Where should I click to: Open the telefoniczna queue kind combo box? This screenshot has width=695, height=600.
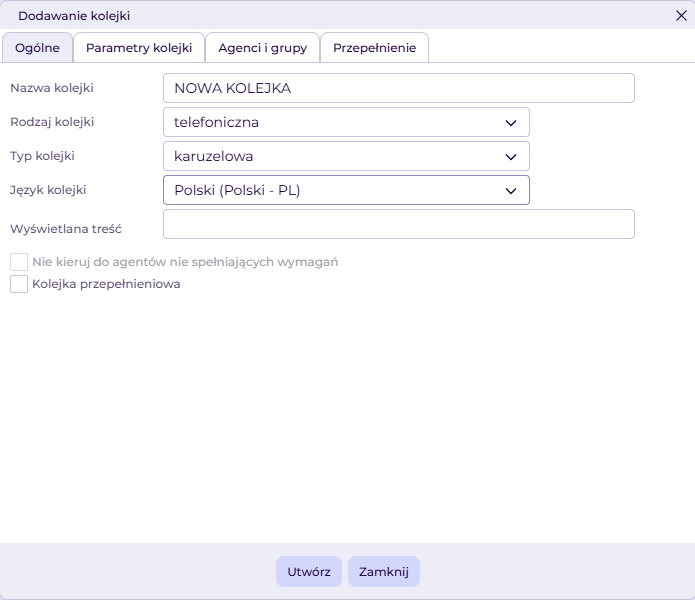[x=345, y=123]
